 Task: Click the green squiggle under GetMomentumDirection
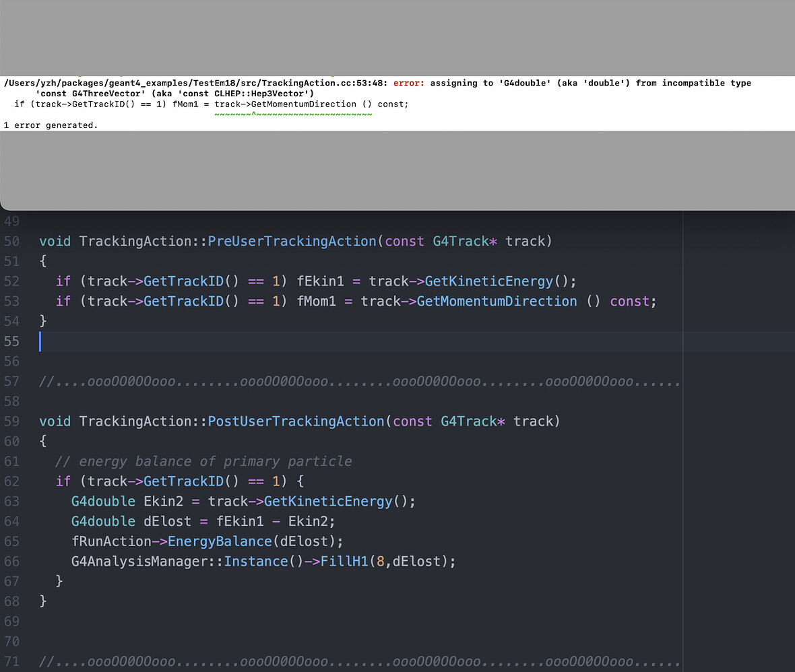pyautogui.click(x=293, y=113)
